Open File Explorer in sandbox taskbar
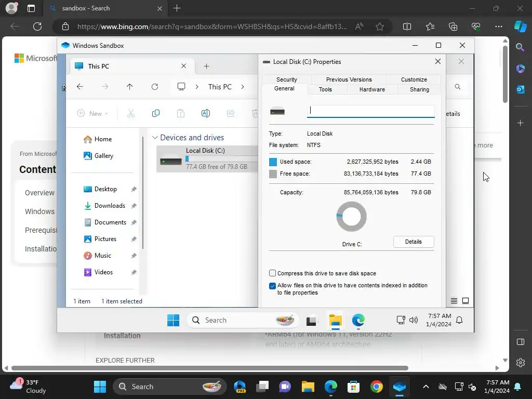 (336, 320)
